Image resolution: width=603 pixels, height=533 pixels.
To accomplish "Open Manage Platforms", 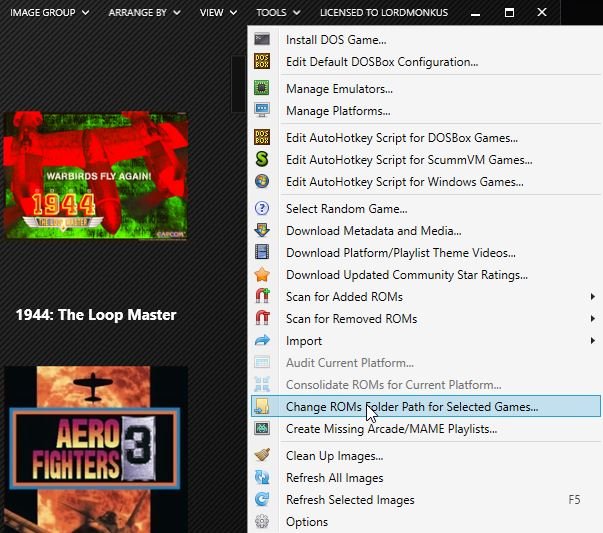I will (x=425, y=110).
